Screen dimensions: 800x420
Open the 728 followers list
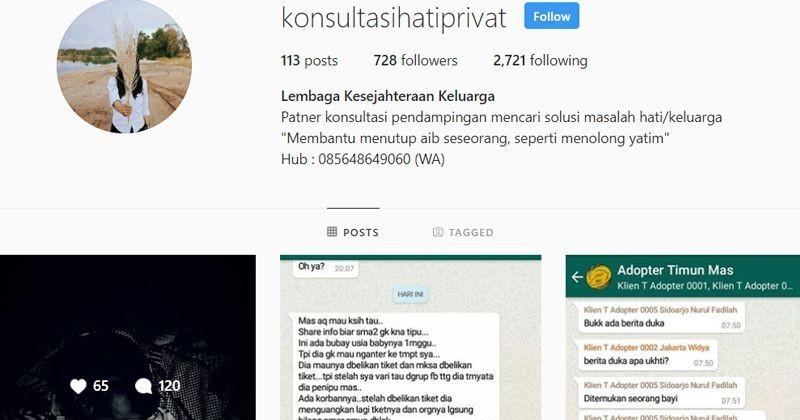415,60
